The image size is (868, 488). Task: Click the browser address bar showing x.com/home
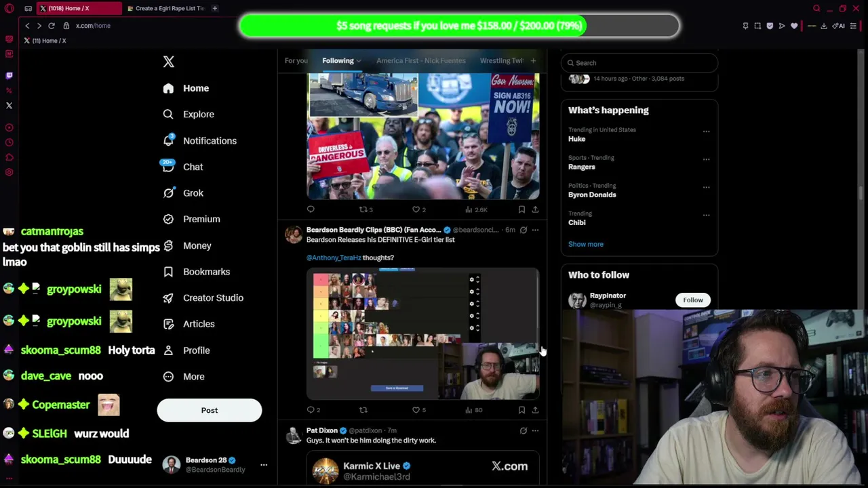(x=93, y=26)
